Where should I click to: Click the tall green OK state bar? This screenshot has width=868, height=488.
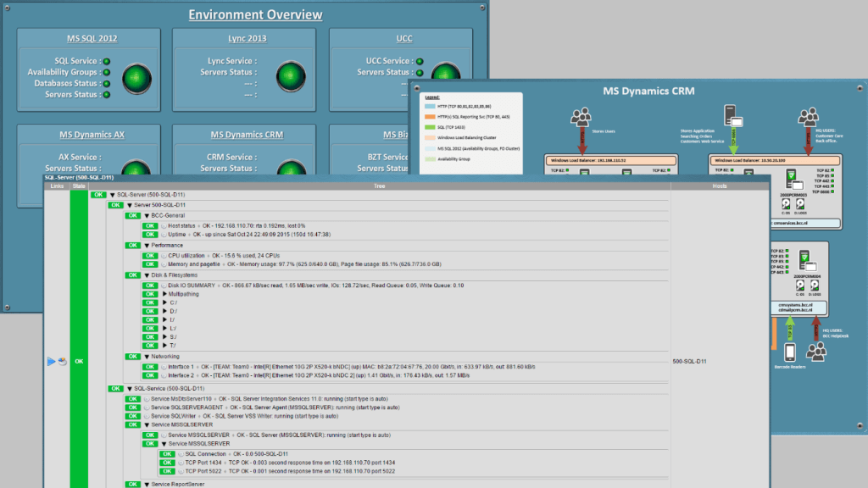coord(79,339)
